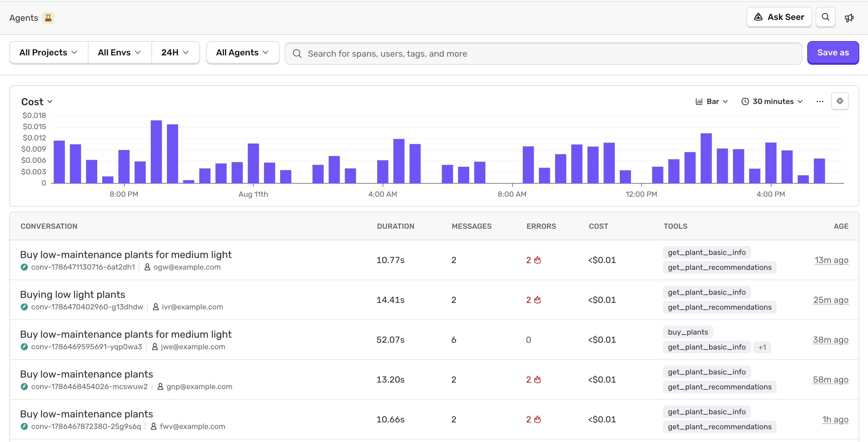Viewport: 868px width, 442px height.
Task: Click the user icon beside ivr@example.com
Action: (156, 307)
